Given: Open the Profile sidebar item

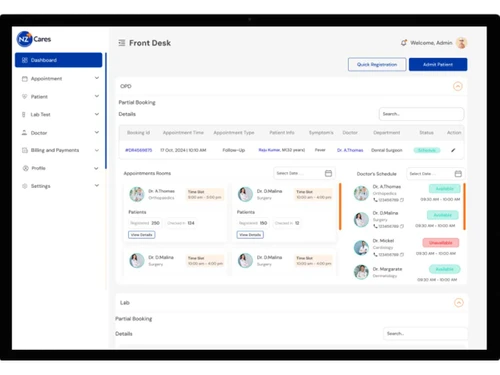Looking at the screenshot, I should pos(59,168).
